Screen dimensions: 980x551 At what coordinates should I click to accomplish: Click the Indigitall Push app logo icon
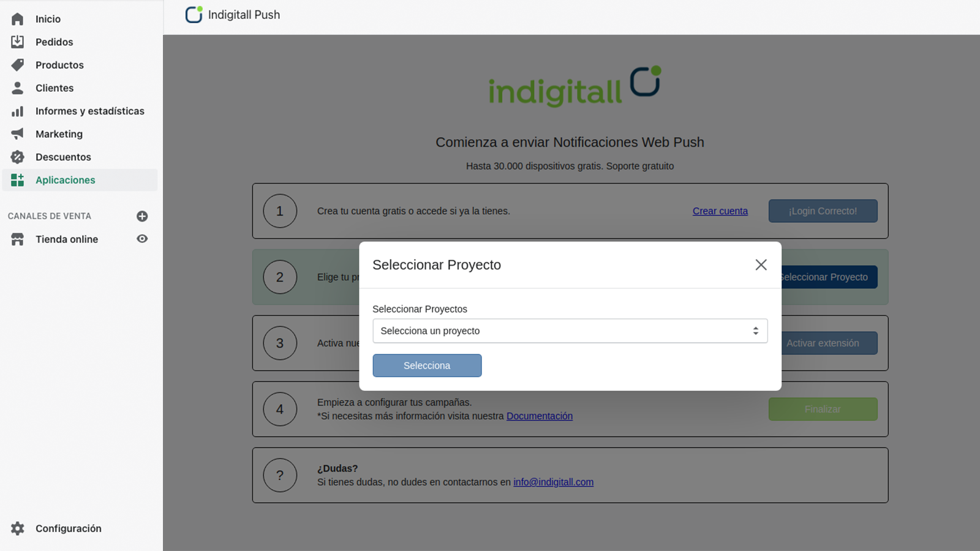pos(194,15)
